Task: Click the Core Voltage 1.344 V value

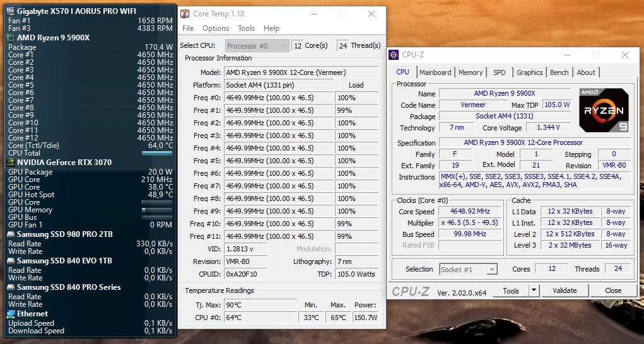Action: coord(548,127)
